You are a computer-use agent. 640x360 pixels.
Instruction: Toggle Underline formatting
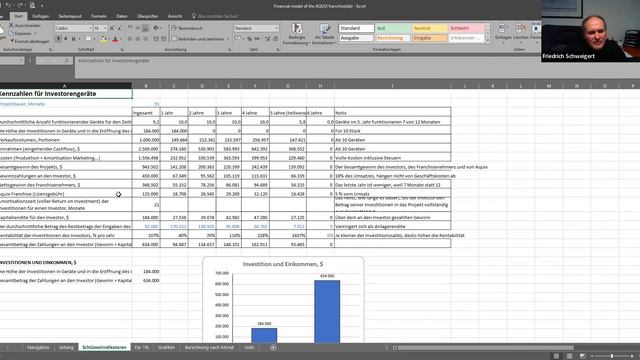pos(73,39)
